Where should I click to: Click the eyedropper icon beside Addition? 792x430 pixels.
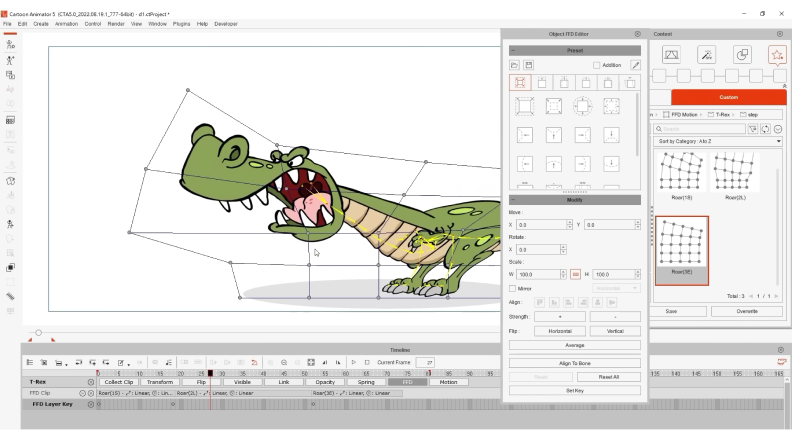pyautogui.click(x=634, y=65)
